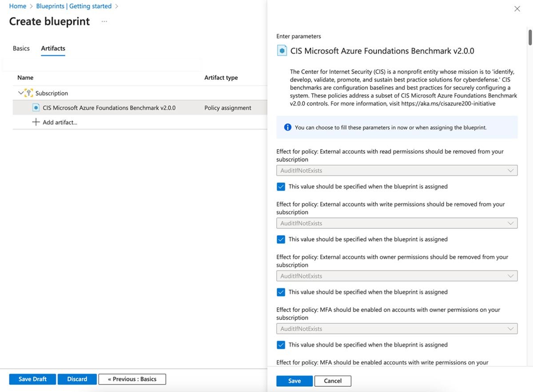This screenshot has width=533, height=392.
Task: Toggle checkbox under MFA owner permissions policy
Action: [281, 345]
